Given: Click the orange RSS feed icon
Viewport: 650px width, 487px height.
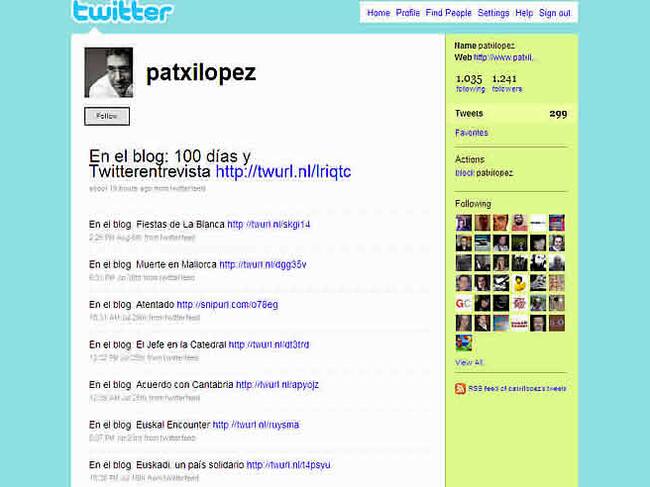Looking at the screenshot, I should point(460,388).
